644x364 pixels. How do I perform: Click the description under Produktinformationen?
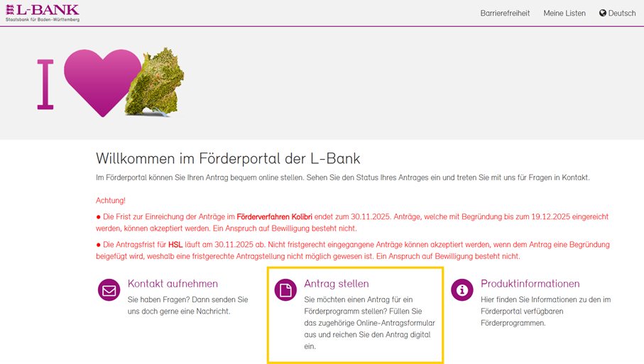click(546, 311)
